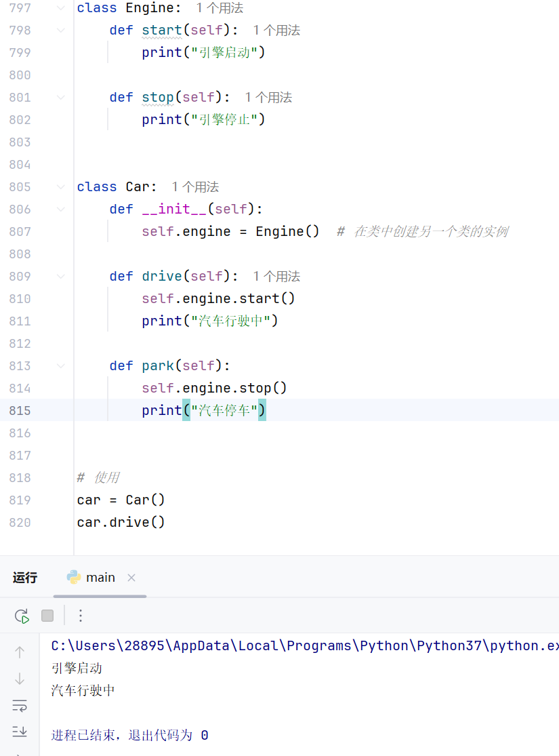The width and height of the screenshot is (559, 756).
Task: Collapse the park method at line 813
Action: (61, 366)
